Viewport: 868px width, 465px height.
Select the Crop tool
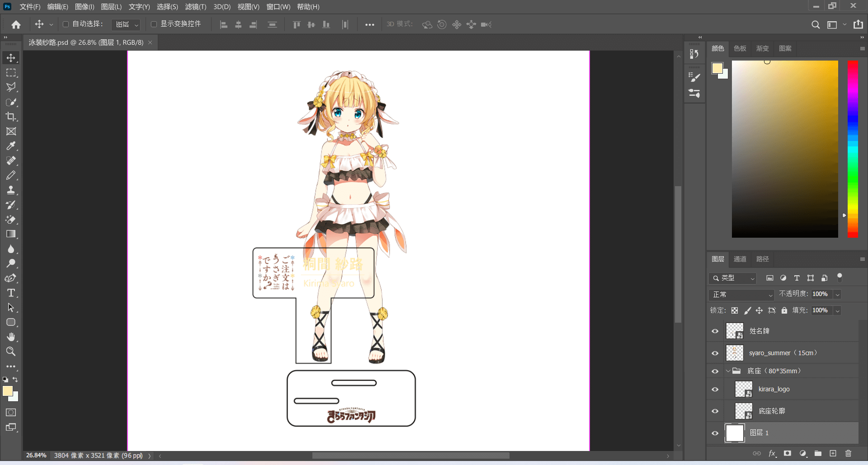click(x=11, y=117)
